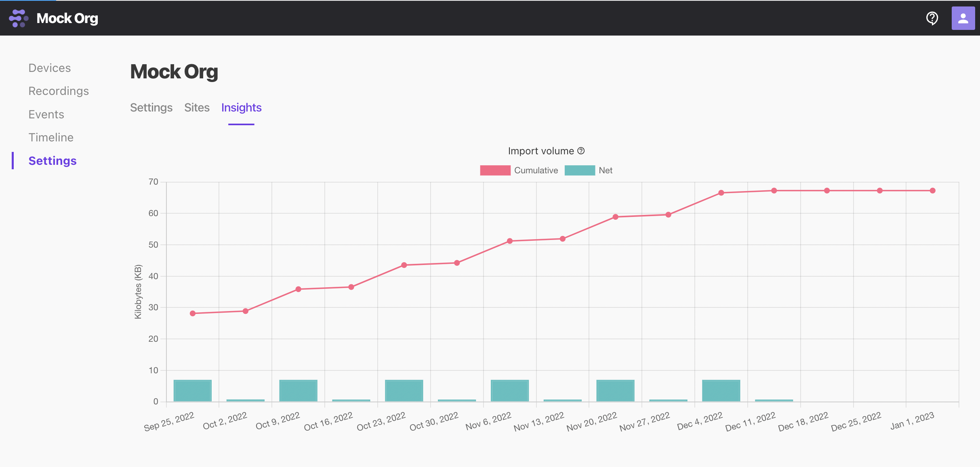Click the Nov 6, 2022 Net bar
The height and width of the screenshot is (467, 980).
pyautogui.click(x=509, y=390)
